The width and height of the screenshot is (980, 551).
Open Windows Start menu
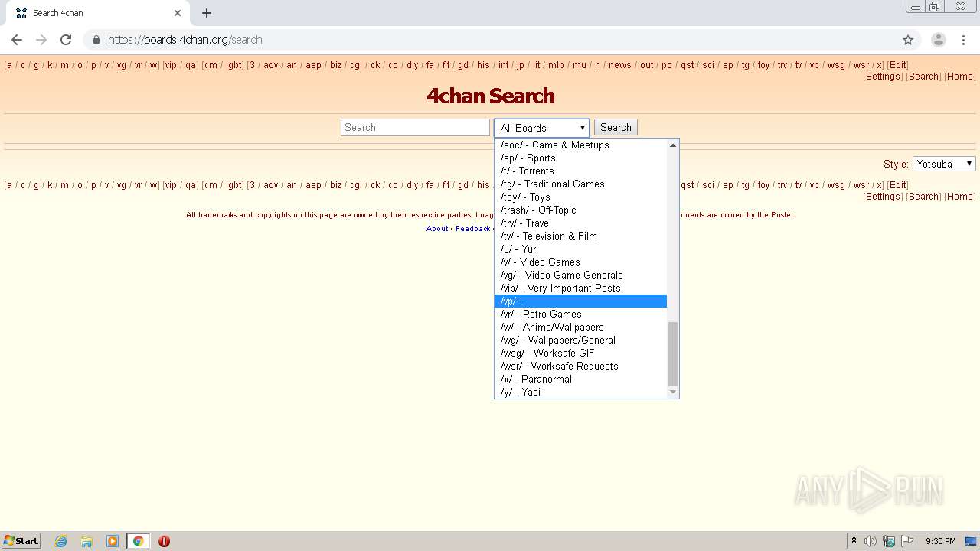(21, 541)
